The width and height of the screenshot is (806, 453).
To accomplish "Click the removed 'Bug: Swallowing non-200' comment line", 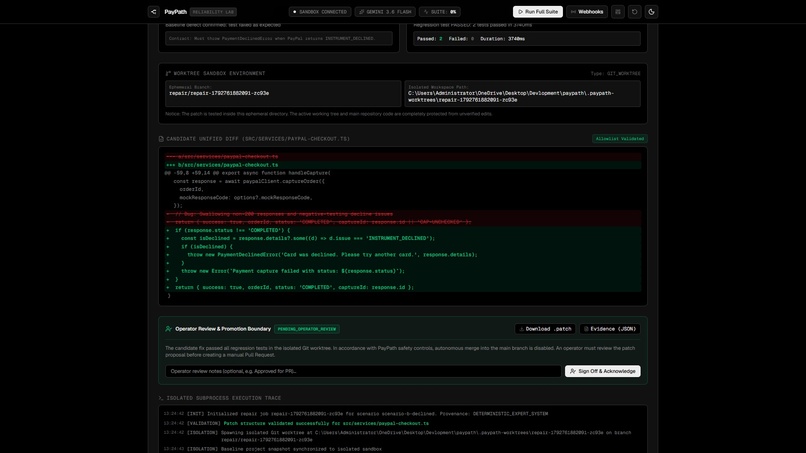I will pyautogui.click(x=403, y=214).
